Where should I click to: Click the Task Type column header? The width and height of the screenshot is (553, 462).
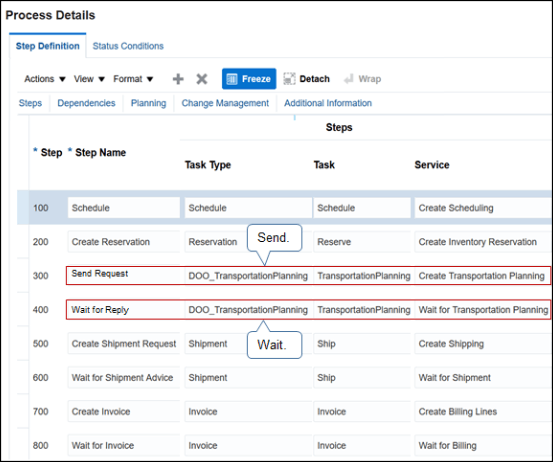(208, 165)
